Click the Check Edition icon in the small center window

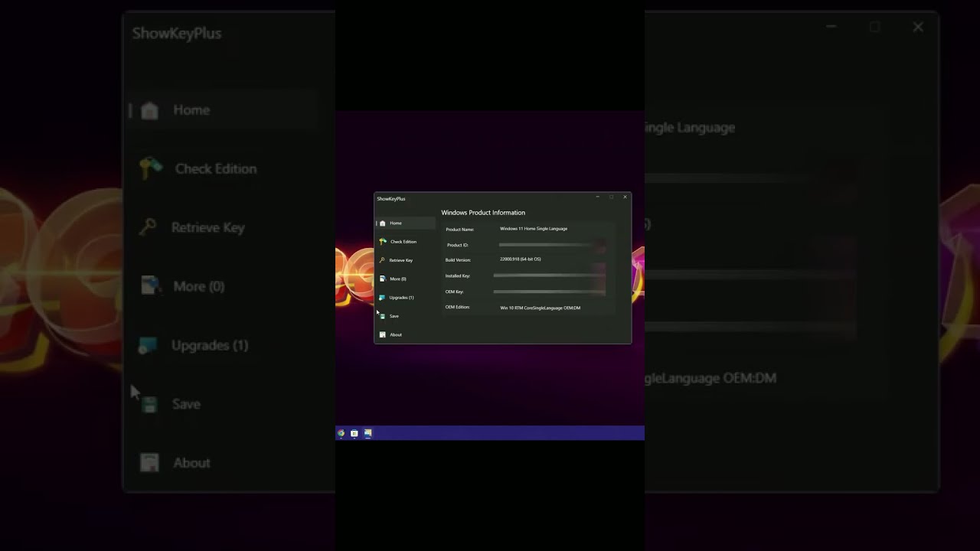383,242
